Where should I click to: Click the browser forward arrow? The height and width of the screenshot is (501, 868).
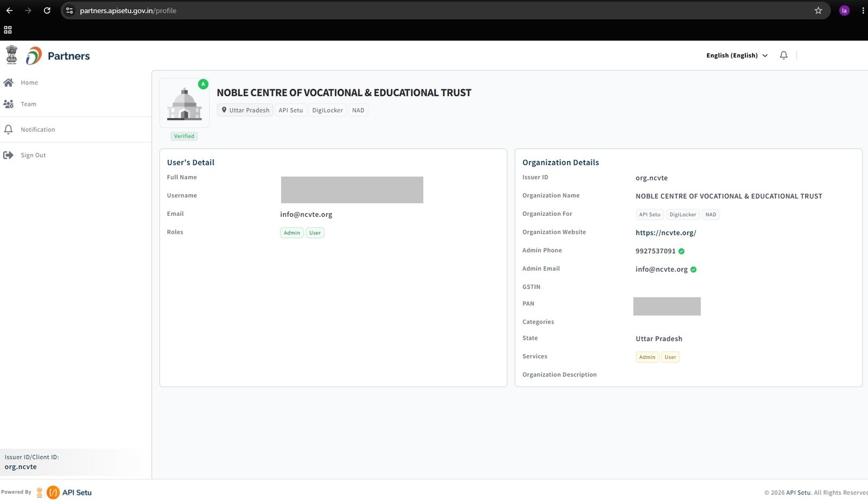pos(28,10)
